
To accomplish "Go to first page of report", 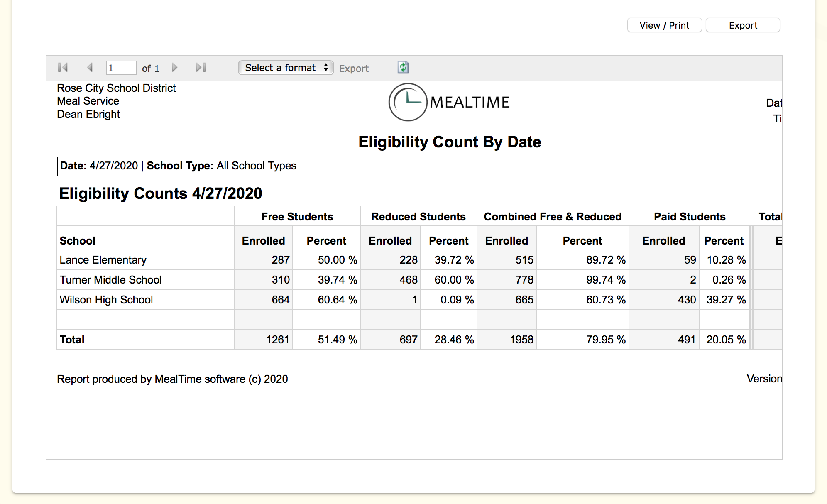I will [x=63, y=68].
